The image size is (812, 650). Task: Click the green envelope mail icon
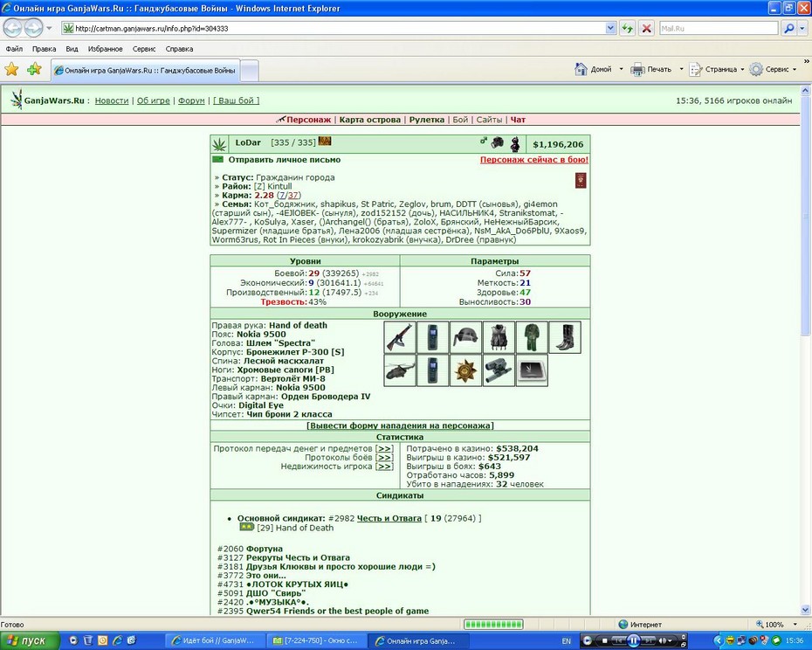[217, 159]
